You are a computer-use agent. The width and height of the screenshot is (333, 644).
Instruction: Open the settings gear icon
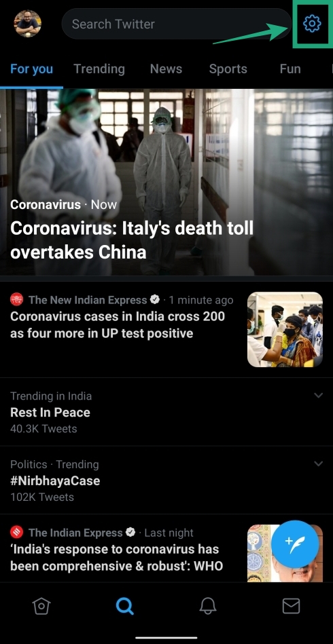click(312, 23)
